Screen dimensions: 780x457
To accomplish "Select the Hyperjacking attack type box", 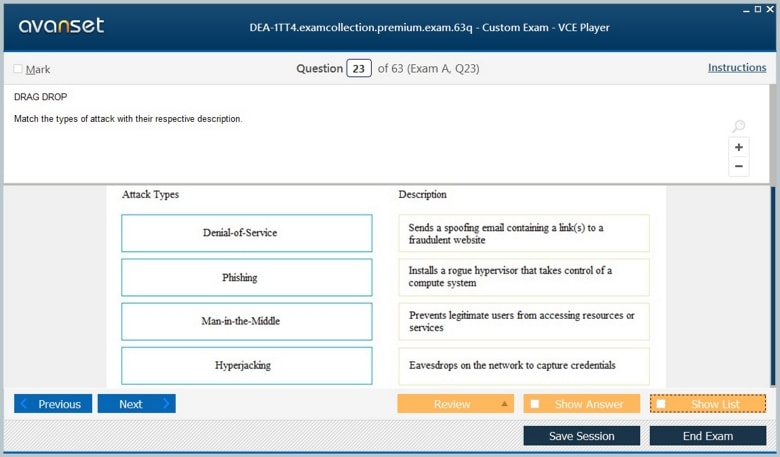I will pos(246,365).
